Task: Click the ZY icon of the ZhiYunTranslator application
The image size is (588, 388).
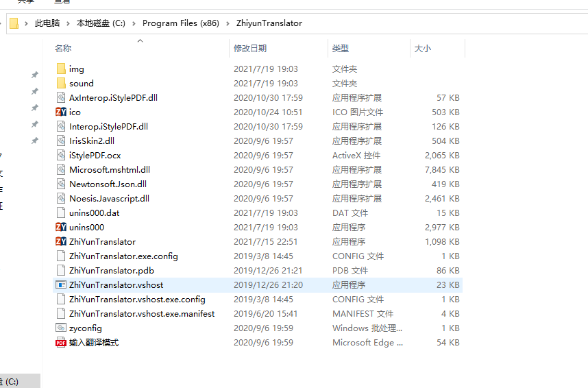Action: point(61,241)
